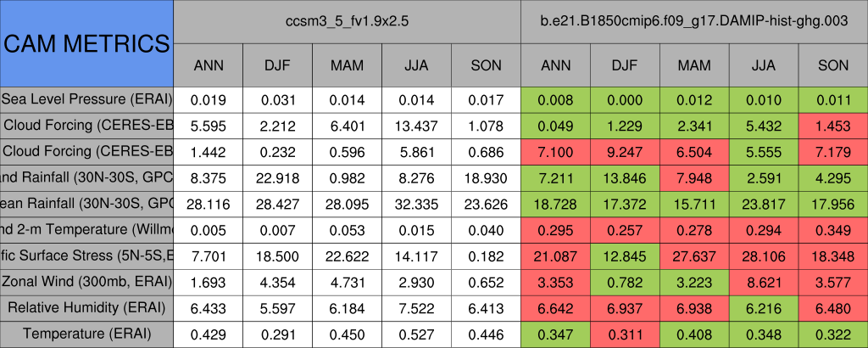Click SON column header under DAMIP-hist-ghg.003
Screen dimensions: 868x348
(833, 65)
